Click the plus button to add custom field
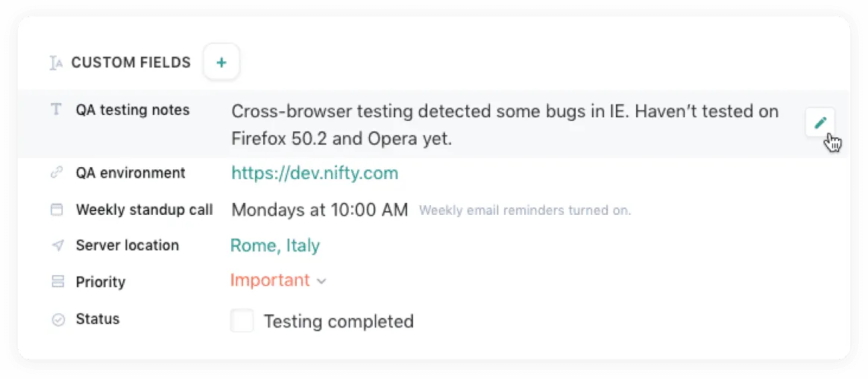The height and width of the screenshot is (379, 868). tap(221, 63)
